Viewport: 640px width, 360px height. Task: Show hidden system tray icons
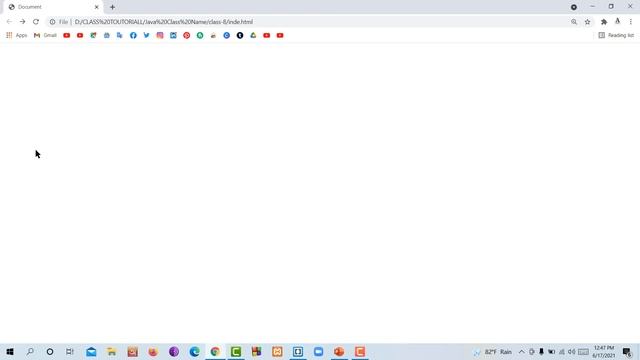coord(522,352)
